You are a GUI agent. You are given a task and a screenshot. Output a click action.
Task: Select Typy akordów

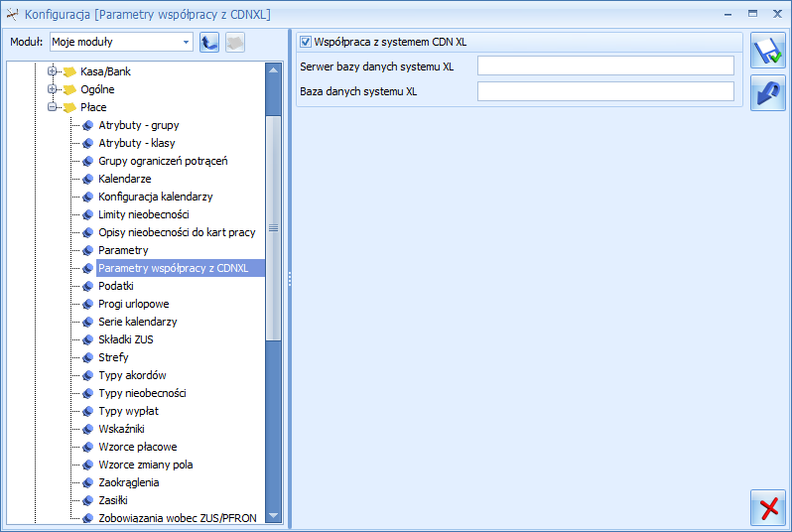pyautogui.click(x=132, y=375)
